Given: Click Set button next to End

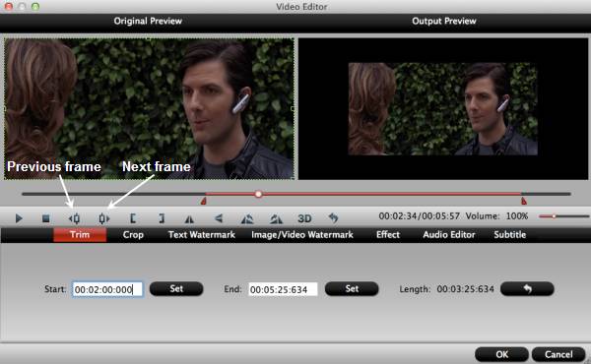Looking at the screenshot, I should 352,288.
